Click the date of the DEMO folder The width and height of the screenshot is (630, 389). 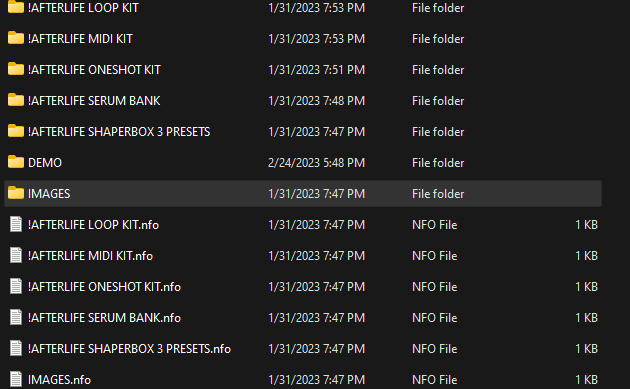(x=316, y=163)
